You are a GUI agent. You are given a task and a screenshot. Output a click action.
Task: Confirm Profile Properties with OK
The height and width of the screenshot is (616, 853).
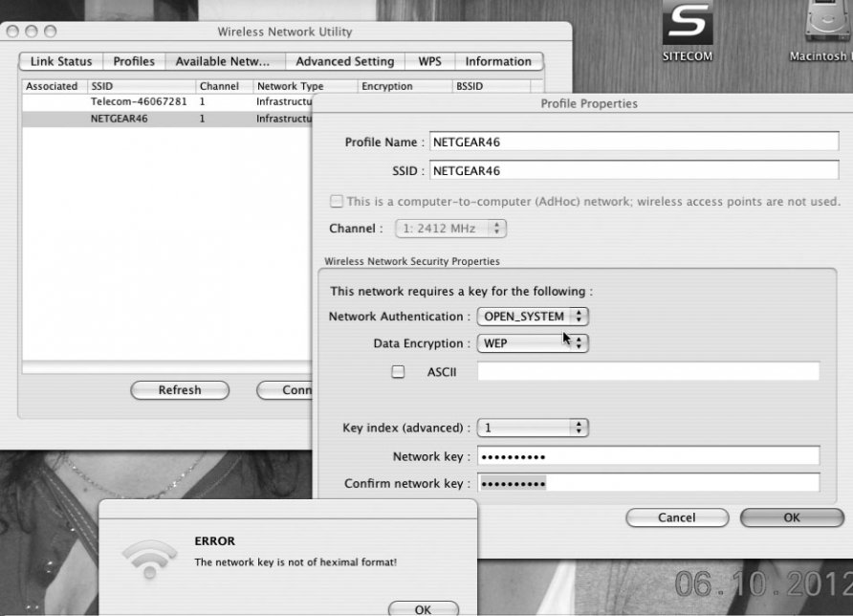pos(792,517)
